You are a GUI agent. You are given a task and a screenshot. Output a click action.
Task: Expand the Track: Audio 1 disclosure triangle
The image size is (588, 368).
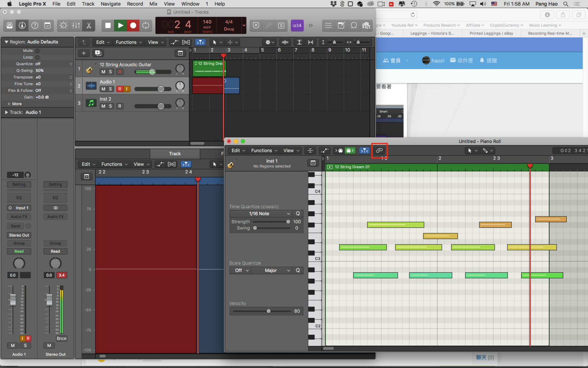[x=6, y=112]
